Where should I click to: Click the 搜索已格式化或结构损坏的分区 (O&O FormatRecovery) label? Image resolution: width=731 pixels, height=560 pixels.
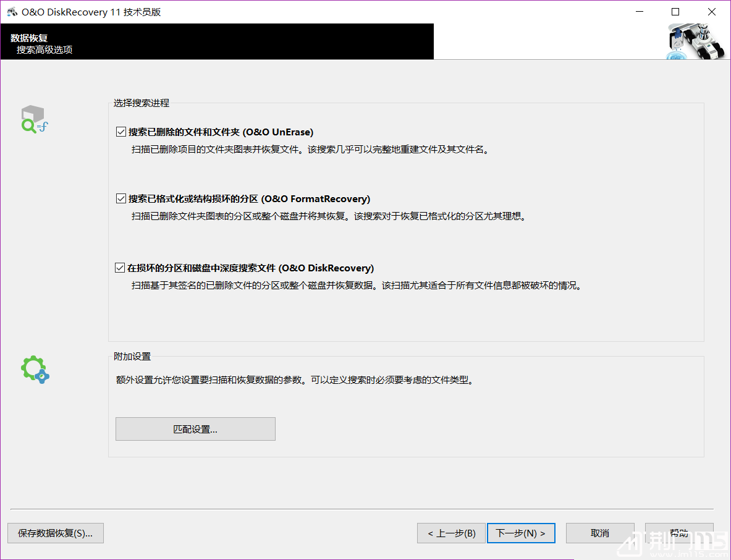250,198
